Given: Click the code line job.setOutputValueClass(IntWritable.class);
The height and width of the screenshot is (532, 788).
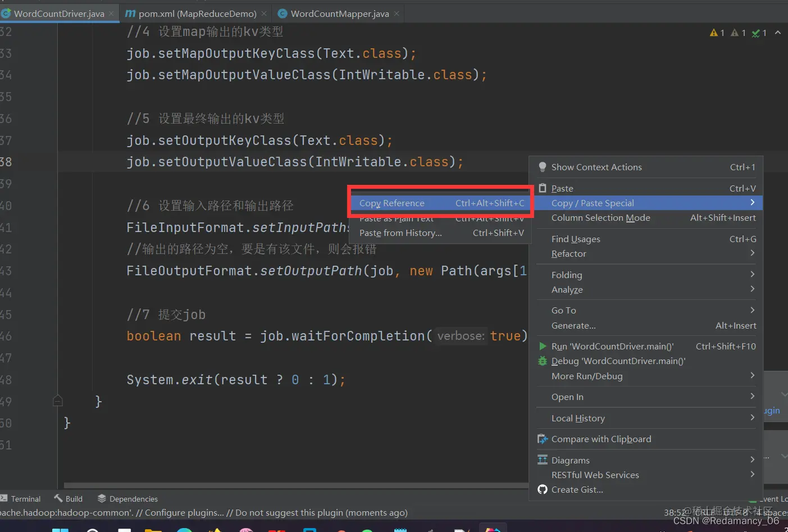Looking at the screenshot, I should point(295,162).
